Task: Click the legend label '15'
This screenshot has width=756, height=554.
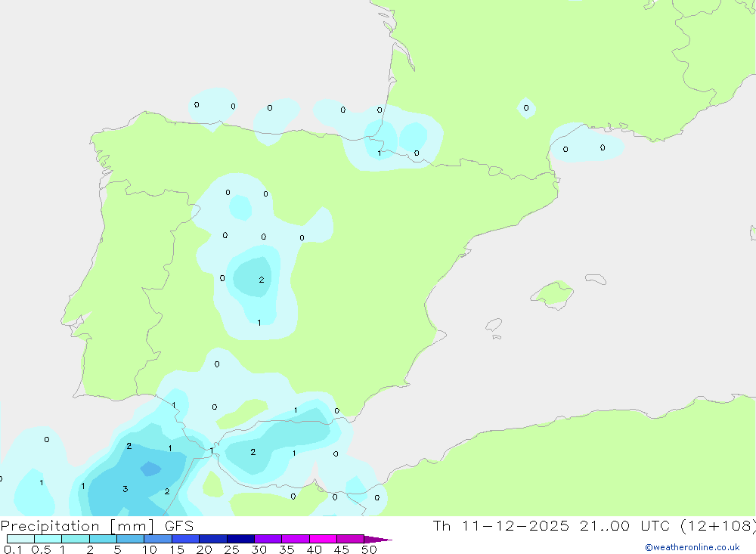Action: point(177,549)
